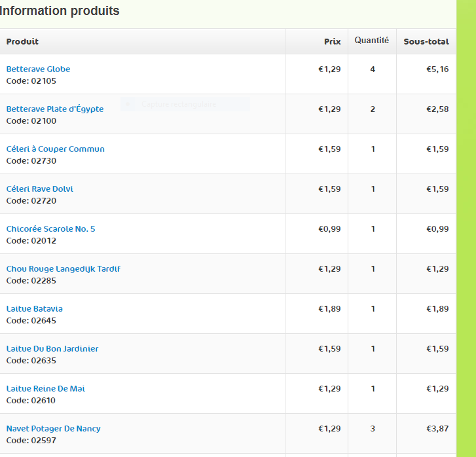Click the €3,87 subtotal for Navet Potager
The image size is (476, 457).
[x=437, y=429]
